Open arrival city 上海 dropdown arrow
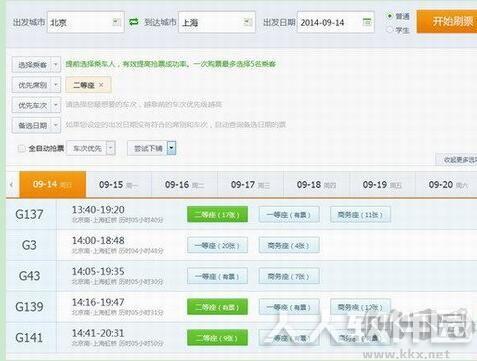 pyautogui.click(x=247, y=22)
